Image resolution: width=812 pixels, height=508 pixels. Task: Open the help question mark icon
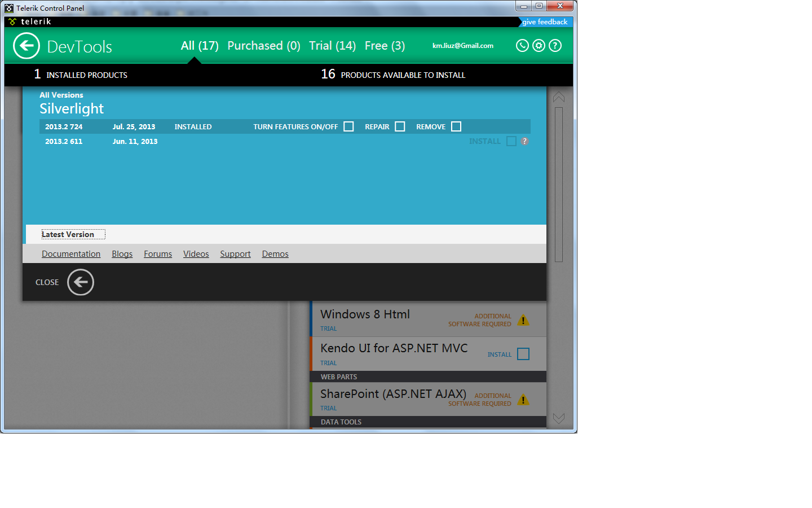[555, 46]
